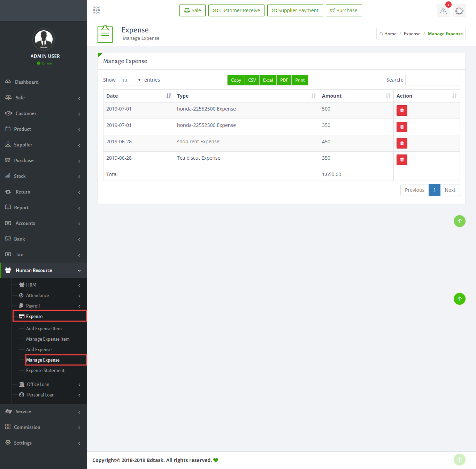Delete the 500 amount honda expense
This screenshot has width=476, height=469.
coord(402,111)
